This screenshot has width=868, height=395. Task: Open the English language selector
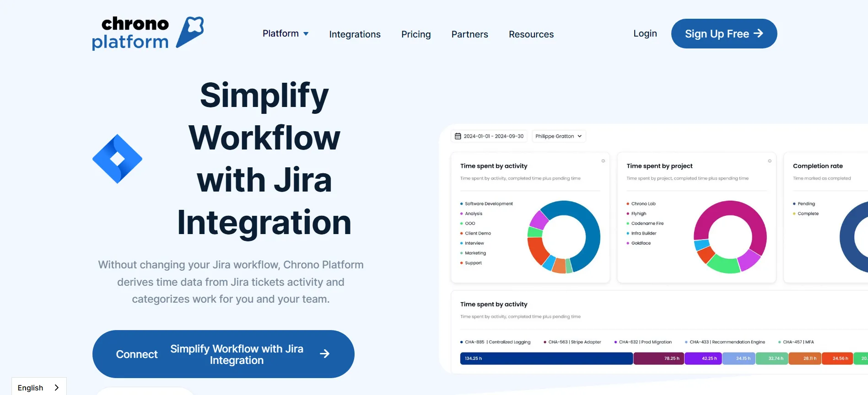39,387
